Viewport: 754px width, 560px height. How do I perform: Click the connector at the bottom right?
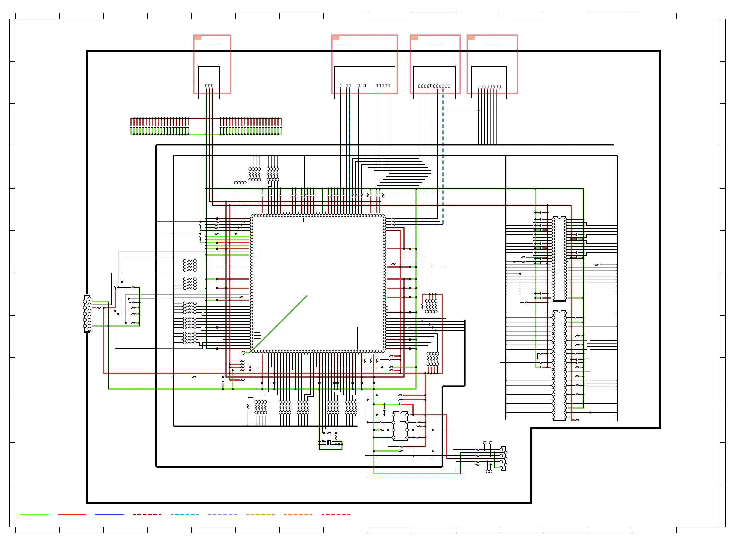503,458
